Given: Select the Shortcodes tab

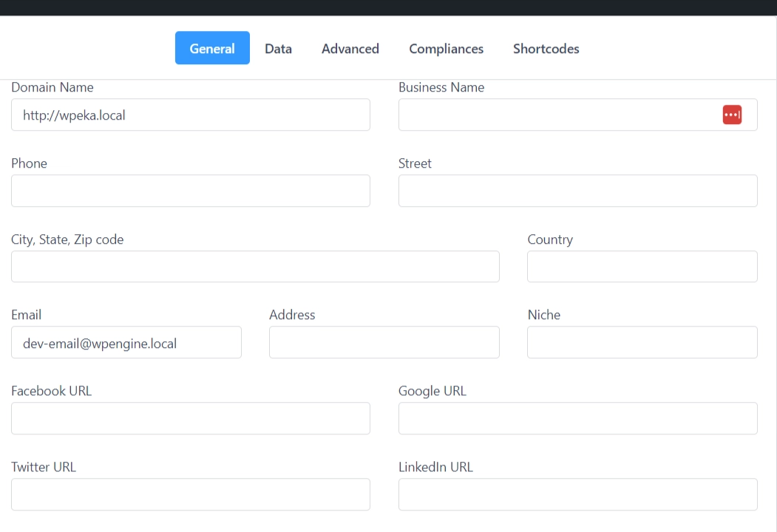Looking at the screenshot, I should 546,49.
